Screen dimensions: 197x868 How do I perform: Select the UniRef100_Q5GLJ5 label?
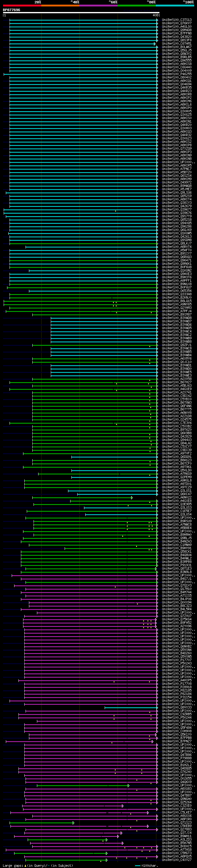point(177,50)
